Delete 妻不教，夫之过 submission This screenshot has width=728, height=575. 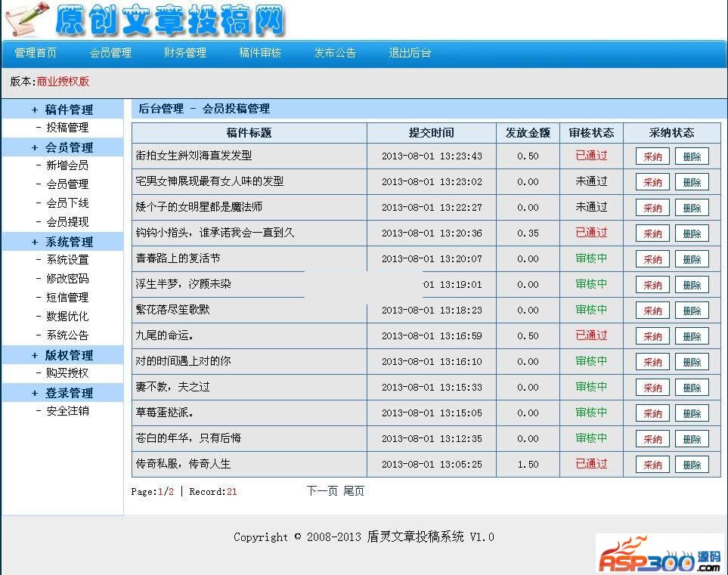(692, 388)
